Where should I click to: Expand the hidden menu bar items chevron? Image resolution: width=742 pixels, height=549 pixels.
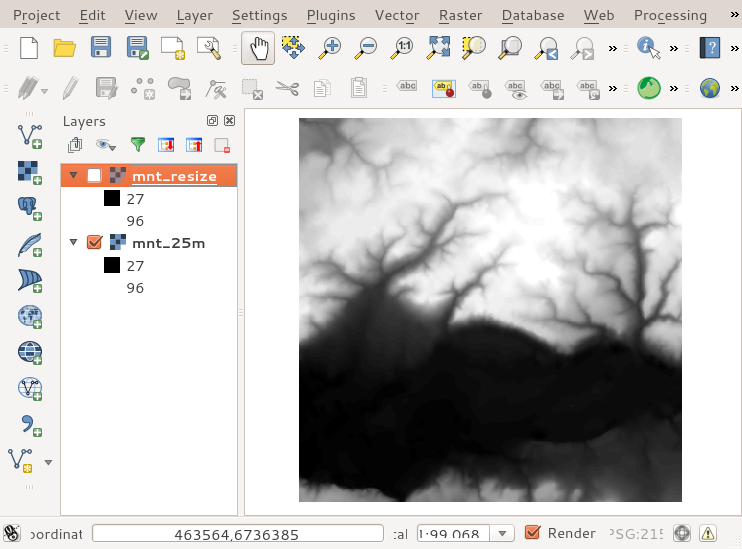[734, 15]
